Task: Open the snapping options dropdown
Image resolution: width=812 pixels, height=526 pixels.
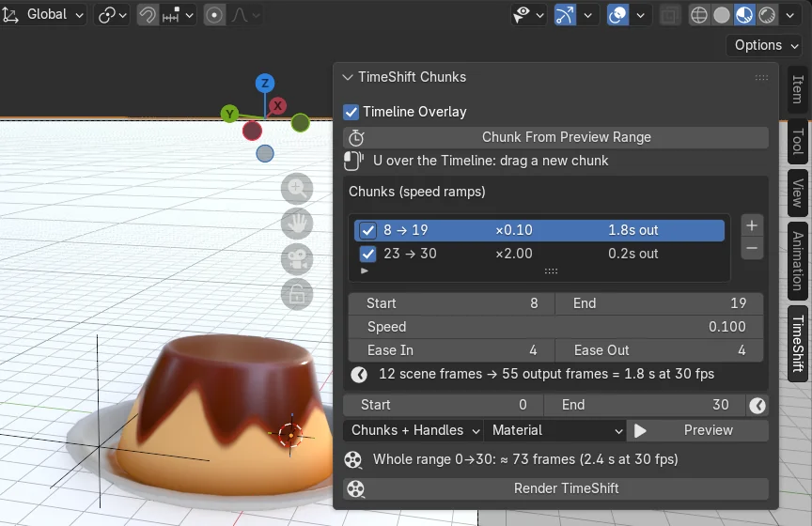Action: [177, 14]
